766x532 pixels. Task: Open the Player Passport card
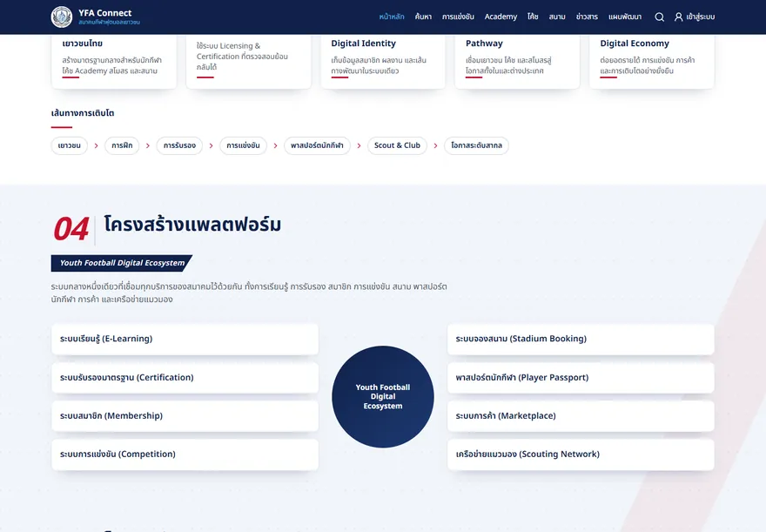coord(581,378)
